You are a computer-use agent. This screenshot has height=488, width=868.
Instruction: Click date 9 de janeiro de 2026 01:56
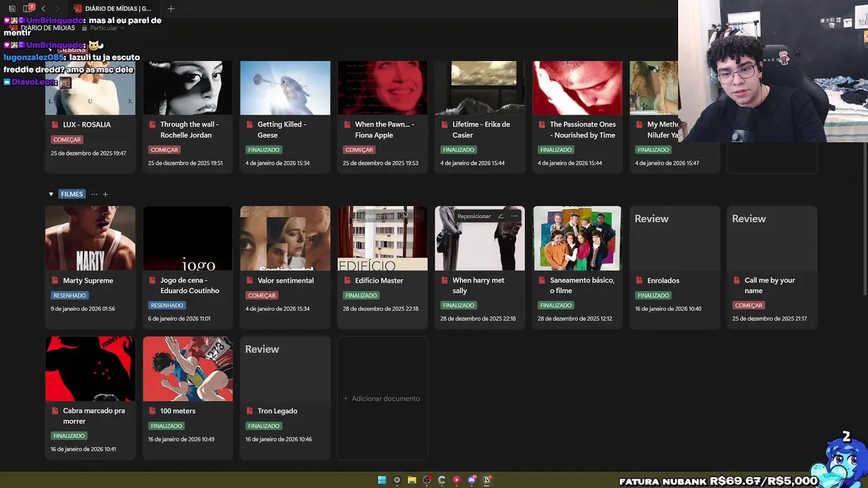coord(83,309)
